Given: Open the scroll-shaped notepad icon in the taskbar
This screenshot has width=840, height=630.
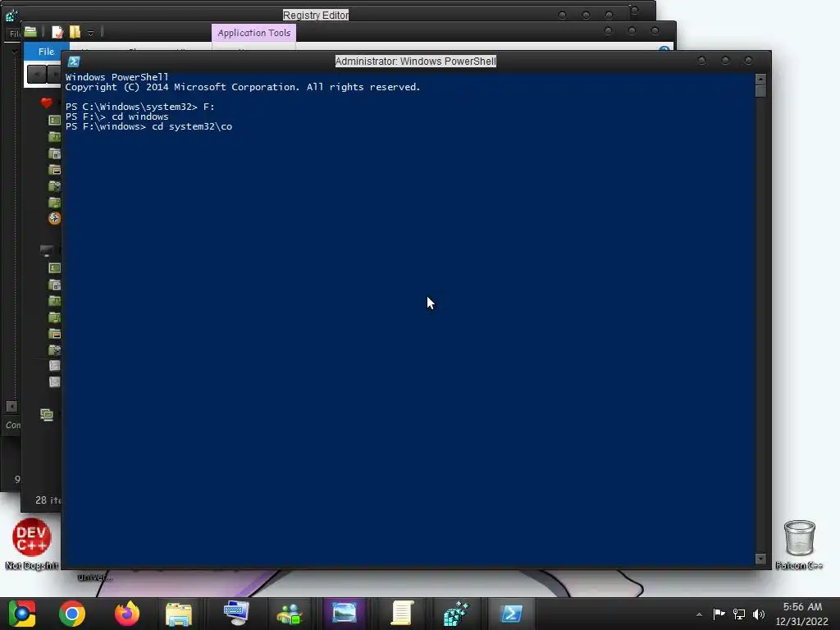Looking at the screenshot, I should (402, 614).
